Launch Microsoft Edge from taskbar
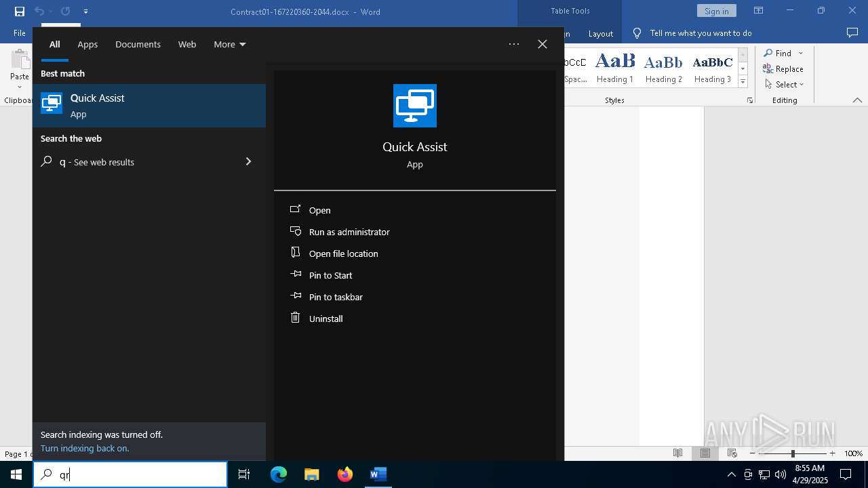The image size is (868, 488). coord(279,474)
